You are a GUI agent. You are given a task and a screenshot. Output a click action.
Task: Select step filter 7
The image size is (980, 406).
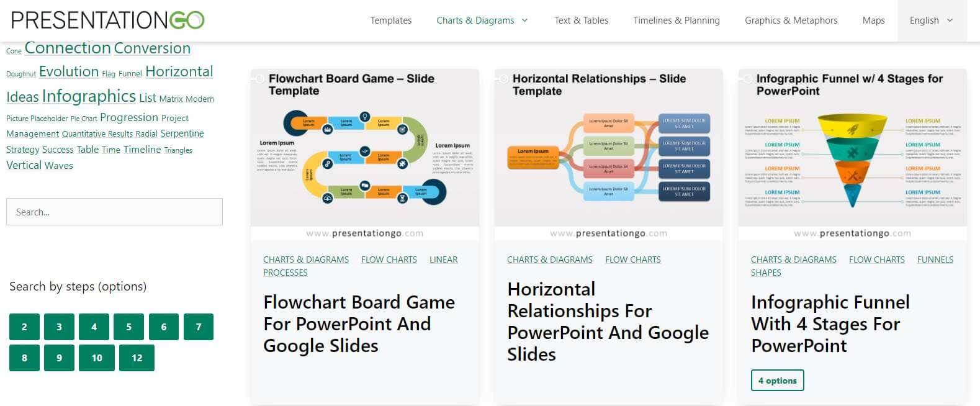click(x=199, y=326)
